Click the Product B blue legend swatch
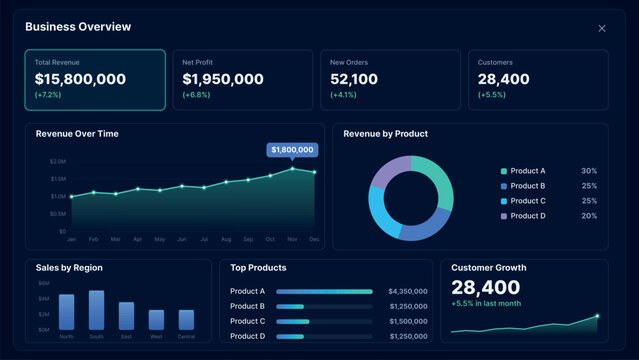 504,186
